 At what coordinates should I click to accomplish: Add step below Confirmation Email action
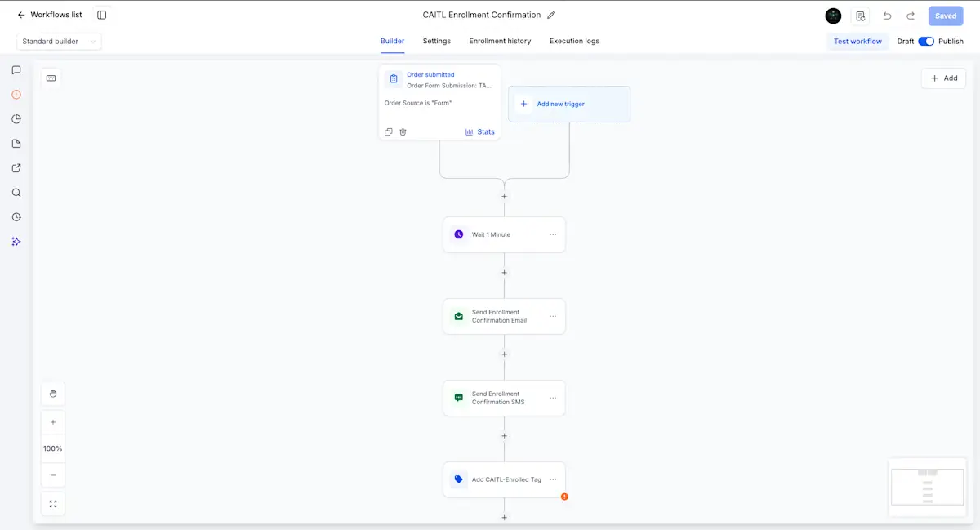(504, 354)
